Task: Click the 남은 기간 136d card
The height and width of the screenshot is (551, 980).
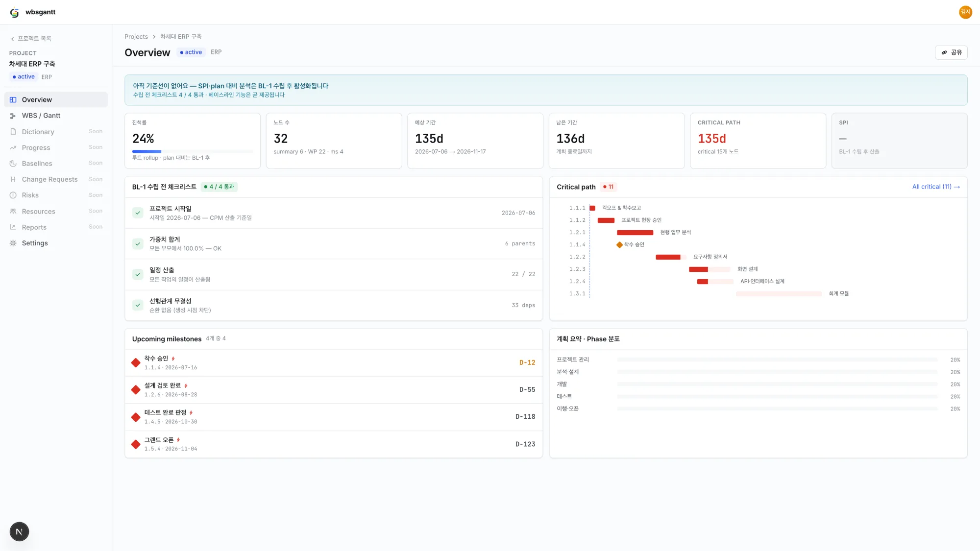Action: point(616,141)
